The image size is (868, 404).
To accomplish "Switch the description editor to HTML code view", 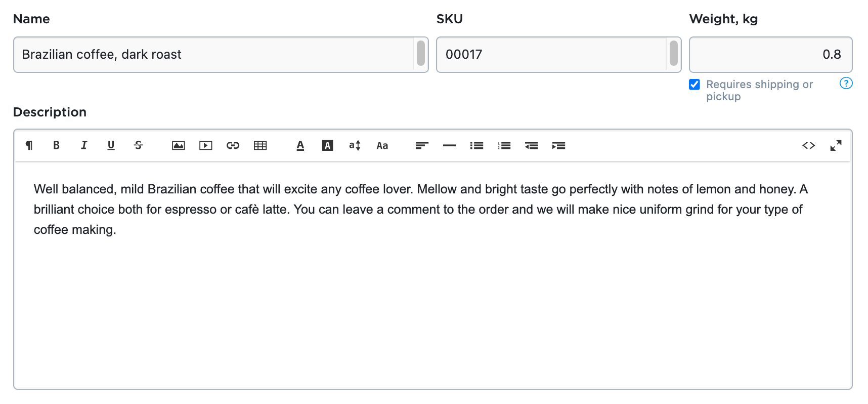I will (x=809, y=145).
